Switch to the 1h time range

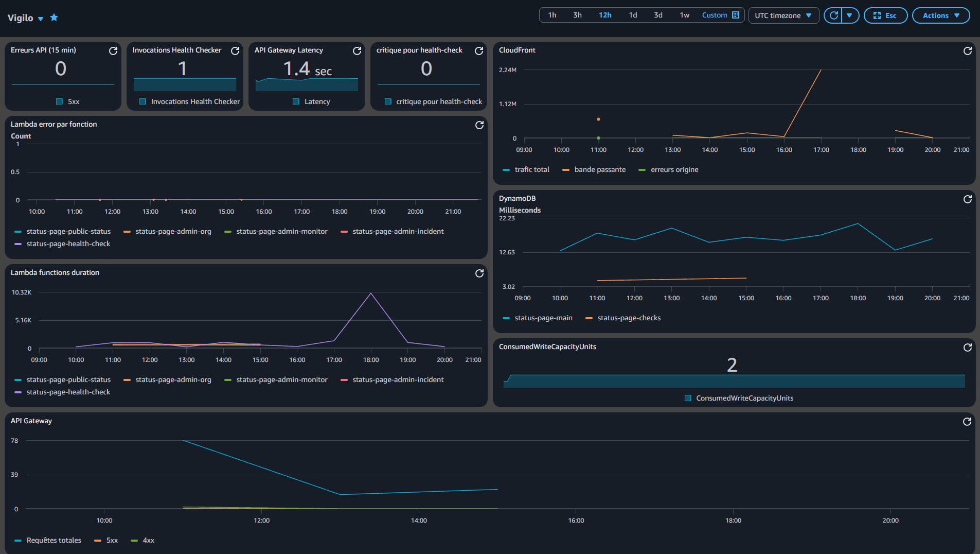[552, 15]
